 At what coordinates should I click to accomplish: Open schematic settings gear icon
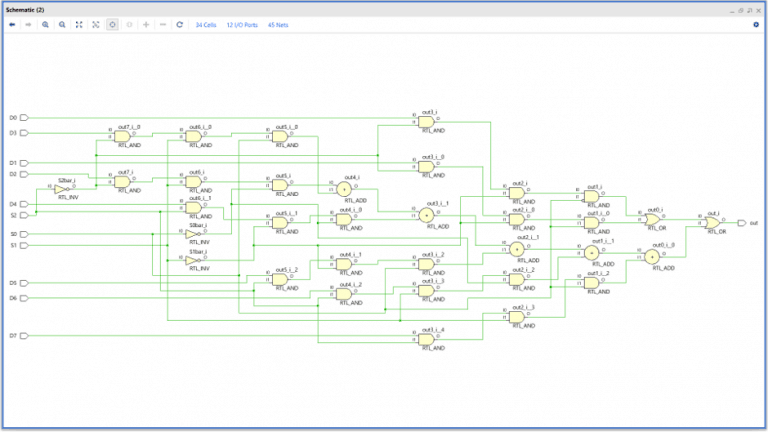coord(756,24)
